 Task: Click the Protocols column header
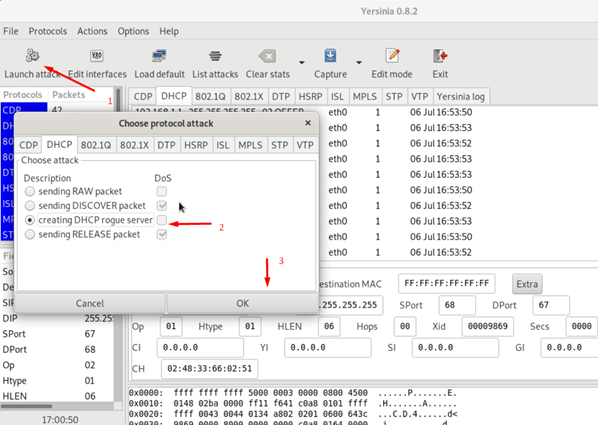tap(23, 95)
